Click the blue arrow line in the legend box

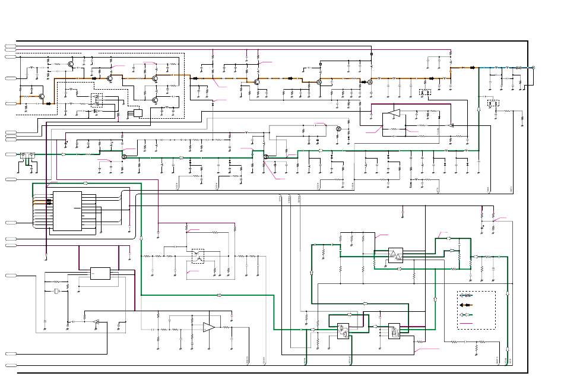466,296
